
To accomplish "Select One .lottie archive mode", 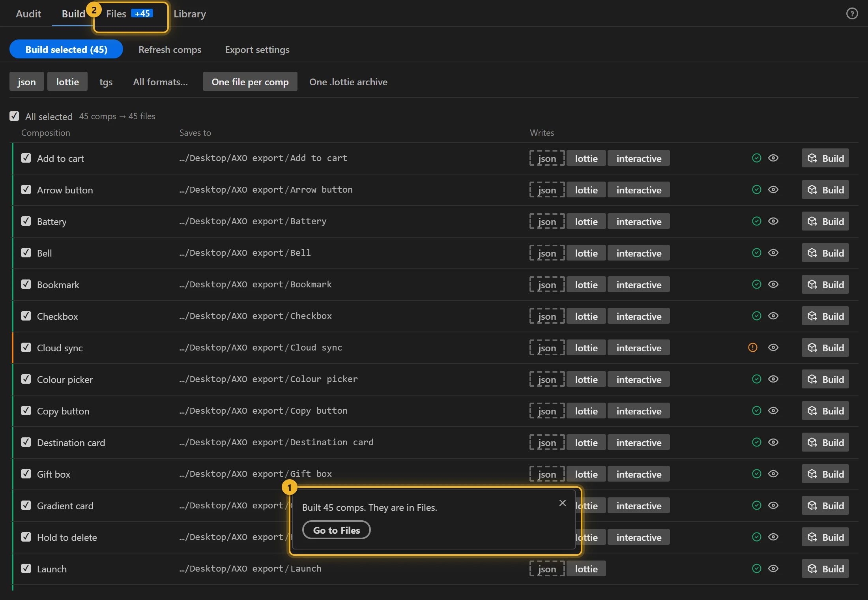I will [348, 82].
